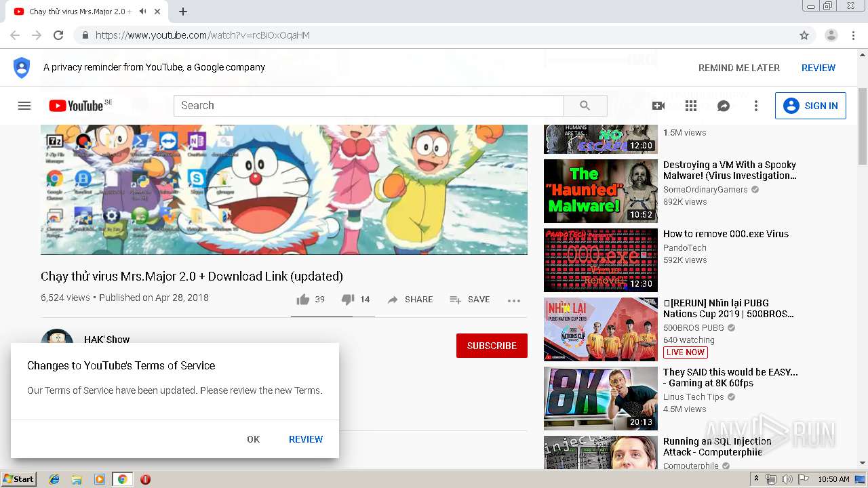
Task: Save the video to a playlist
Action: [469, 300]
